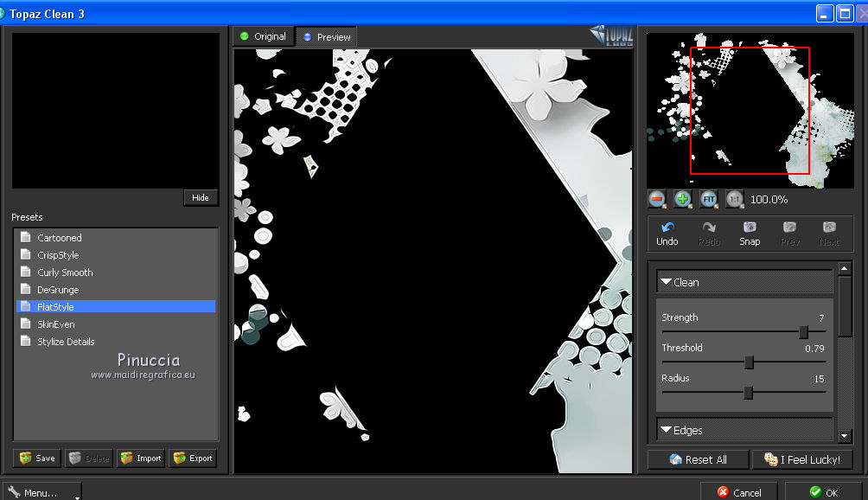Click the FIT zoom icon

pos(709,199)
